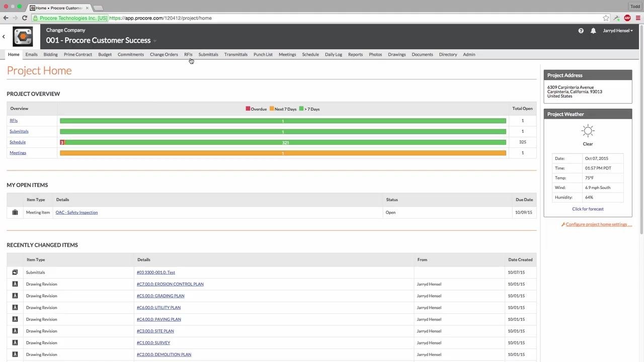Viewport: 644px width, 362px height.
Task: Click the browser back arrow
Action: (6, 18)
